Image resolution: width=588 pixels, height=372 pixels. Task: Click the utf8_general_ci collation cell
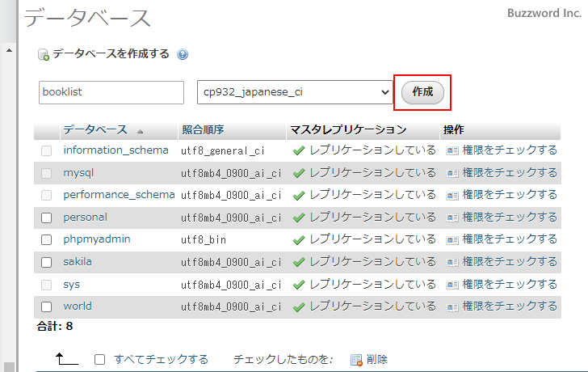pyautogui.click(x=223, y=151)
